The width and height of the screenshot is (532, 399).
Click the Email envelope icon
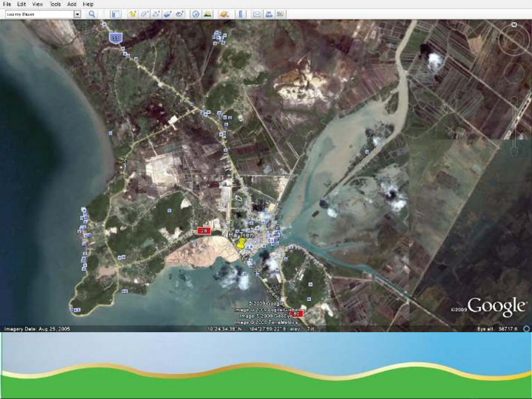[257, 14]
